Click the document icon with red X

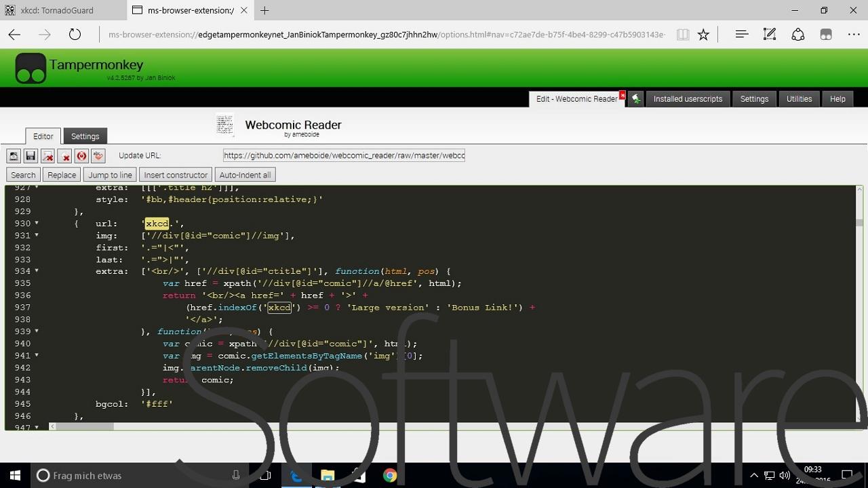click(47, 156)
